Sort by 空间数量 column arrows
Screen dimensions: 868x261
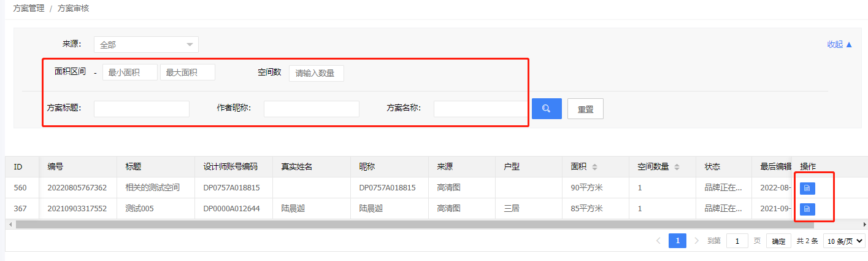tap(677, 167)
